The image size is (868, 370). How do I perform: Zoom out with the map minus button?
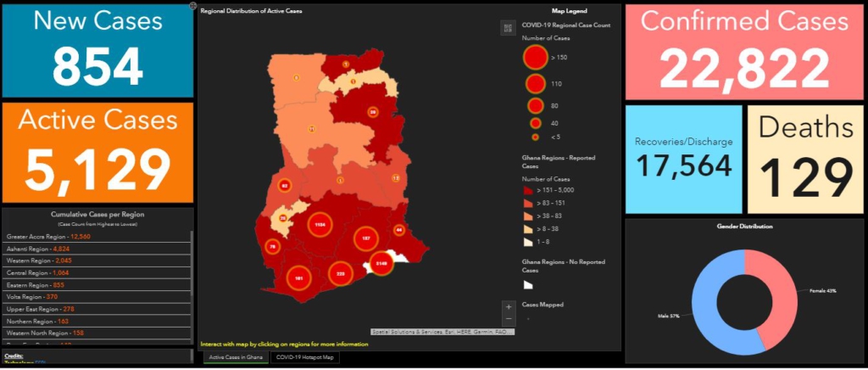pyautogui.click(x=508, y=318)
